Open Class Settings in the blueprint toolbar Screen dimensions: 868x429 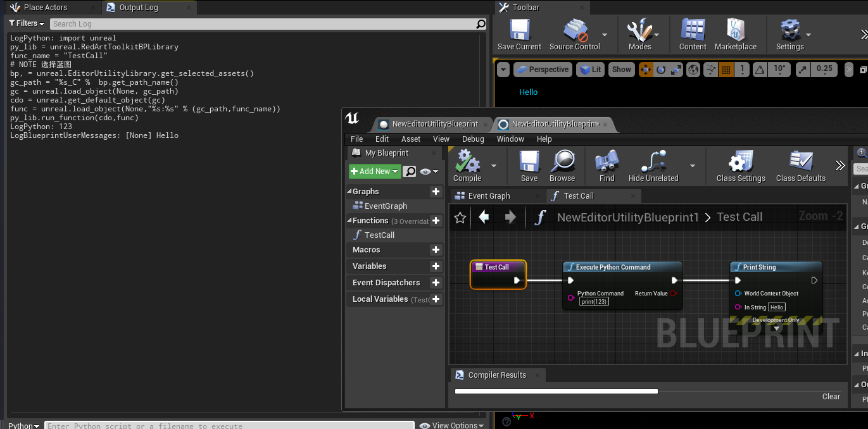741,166
